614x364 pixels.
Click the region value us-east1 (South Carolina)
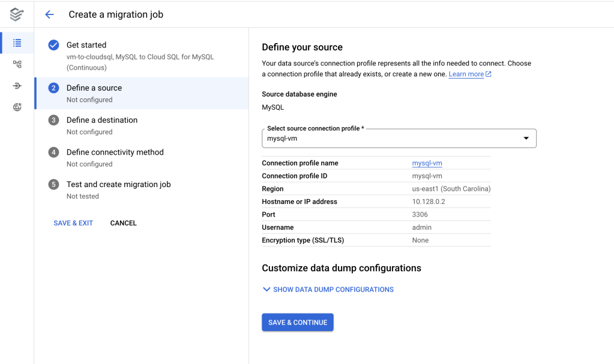tap(451, 189)
